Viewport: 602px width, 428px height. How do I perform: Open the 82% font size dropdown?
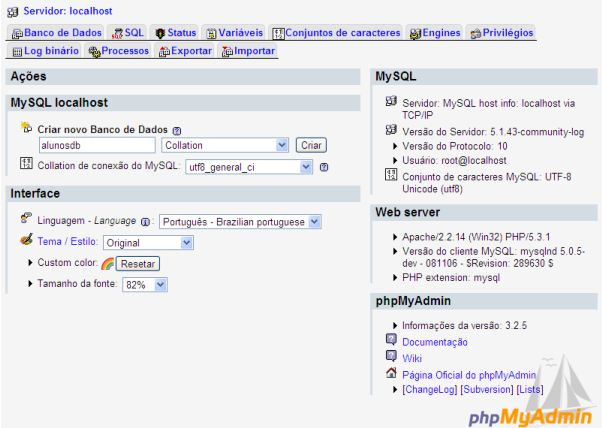click(x=145, y=285)
